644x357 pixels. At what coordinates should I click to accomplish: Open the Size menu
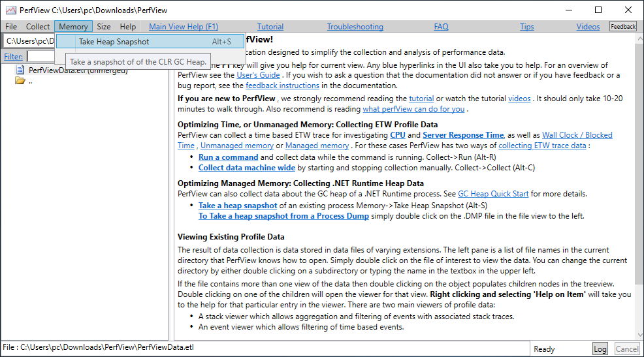pyautogui.click(x=103, y=27)
